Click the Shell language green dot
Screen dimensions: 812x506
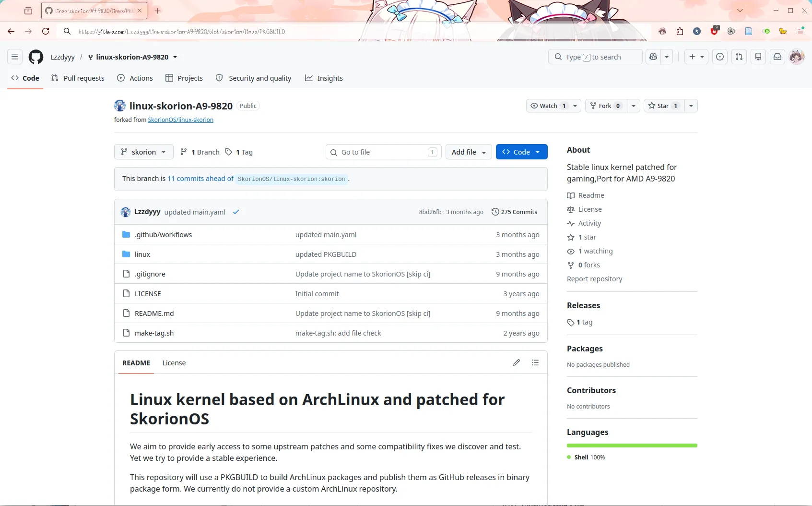[x=569, y=457]
